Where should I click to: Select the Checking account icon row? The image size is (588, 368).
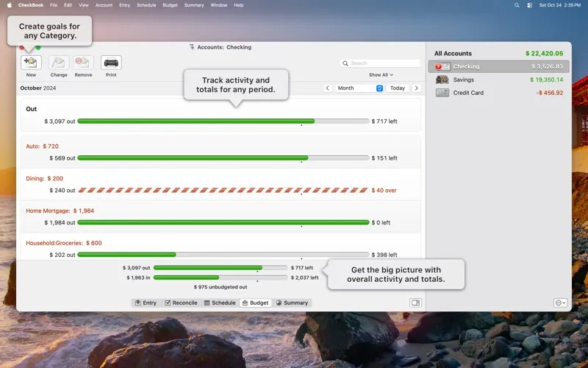coord(498,66)
